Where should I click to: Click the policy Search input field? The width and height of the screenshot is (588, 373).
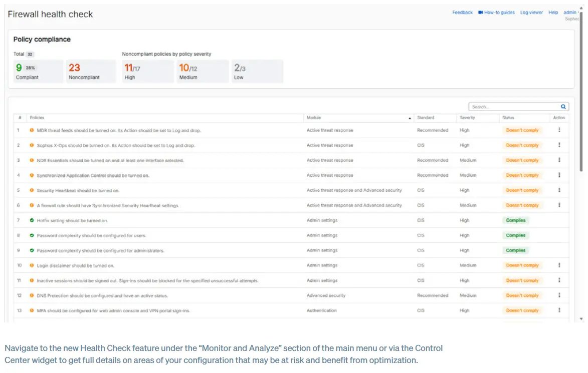tap(514, 107)
